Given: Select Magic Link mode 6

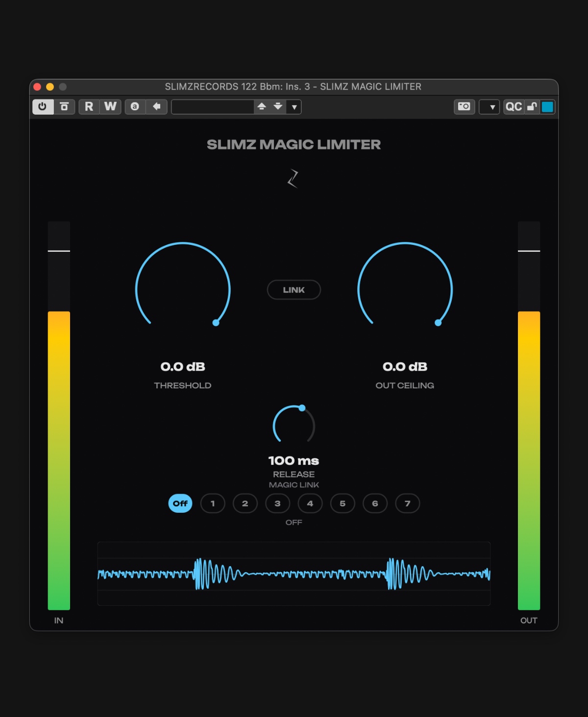Looking at the screenshot, I should pos(375,503).
